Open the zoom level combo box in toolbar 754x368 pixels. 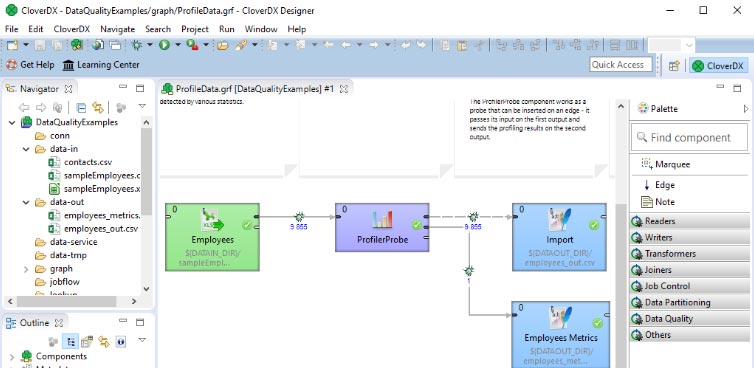pos(671,45)
